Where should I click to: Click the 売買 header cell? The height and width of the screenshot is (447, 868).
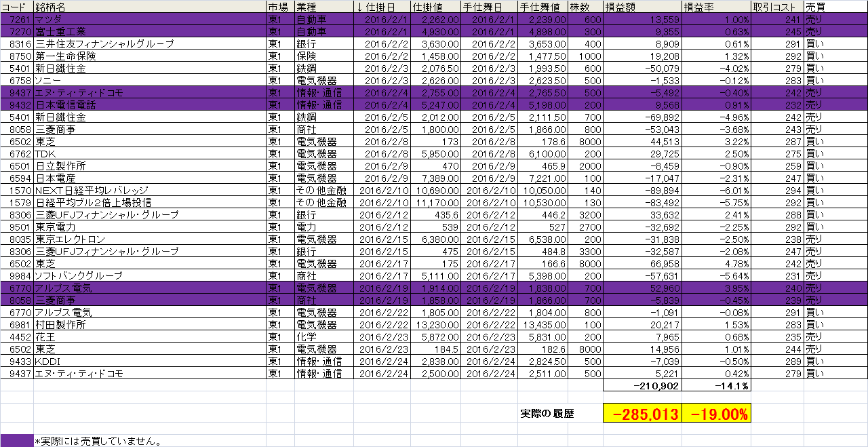tap(835, 7)
